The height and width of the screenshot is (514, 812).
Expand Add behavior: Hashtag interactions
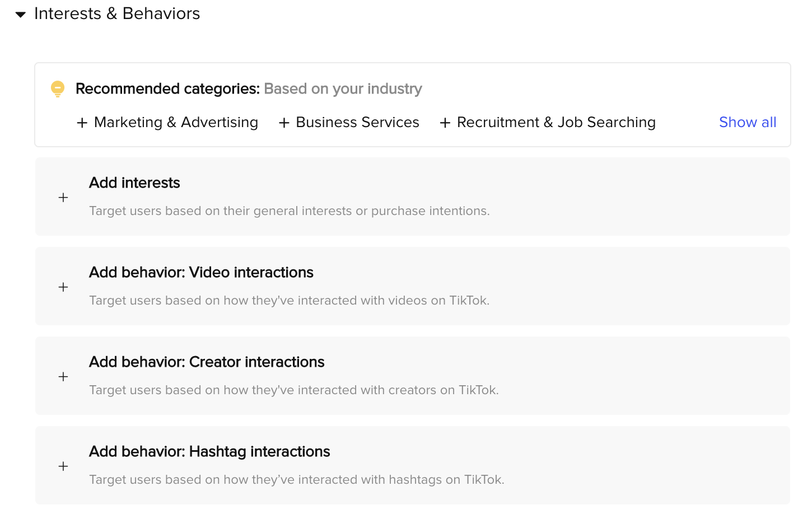pos(413,465)
